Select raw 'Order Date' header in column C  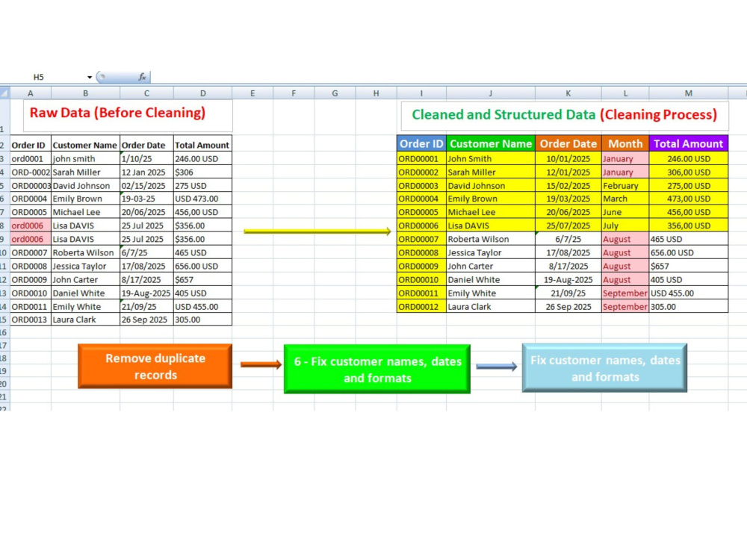[146, 145]
